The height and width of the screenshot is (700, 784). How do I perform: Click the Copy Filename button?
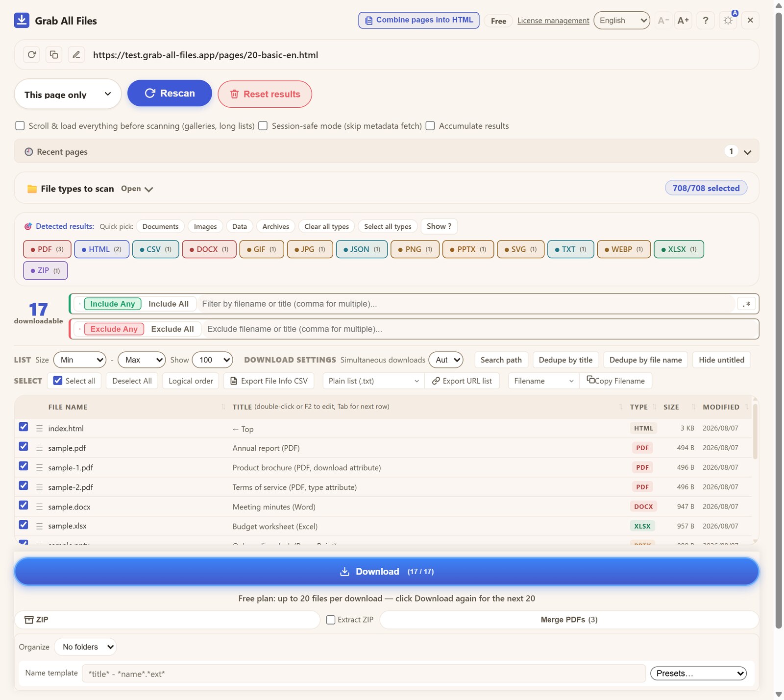615,381
